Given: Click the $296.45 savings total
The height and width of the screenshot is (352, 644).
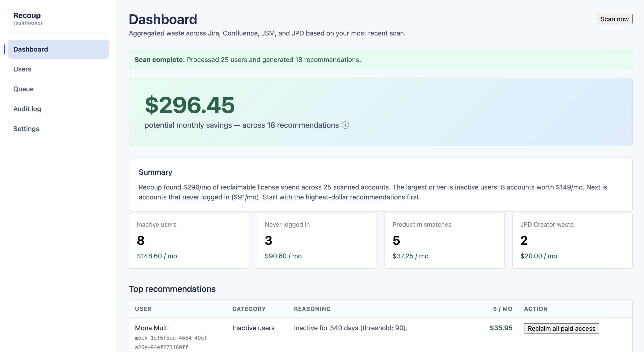Looking at the screenshot, I should coord(190,105).
